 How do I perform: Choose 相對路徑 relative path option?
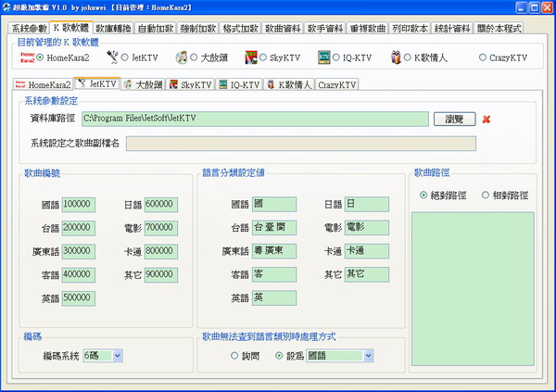pos(486,195)
